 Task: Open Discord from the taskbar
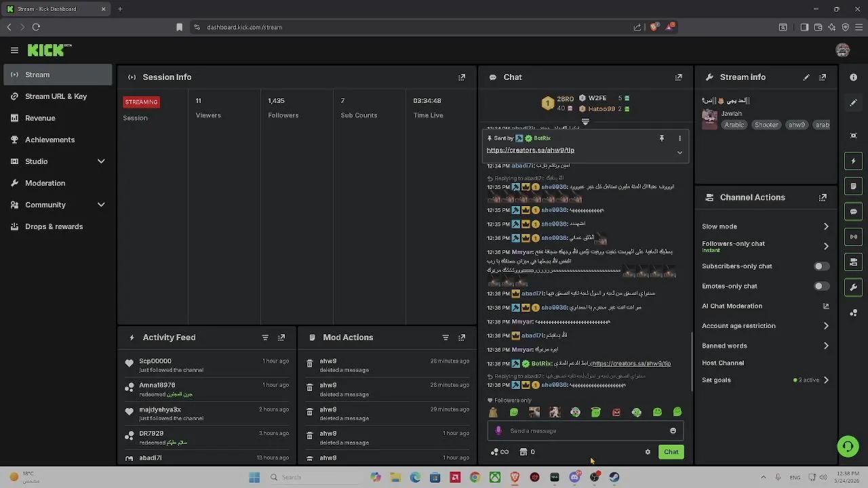coord(575,477)
